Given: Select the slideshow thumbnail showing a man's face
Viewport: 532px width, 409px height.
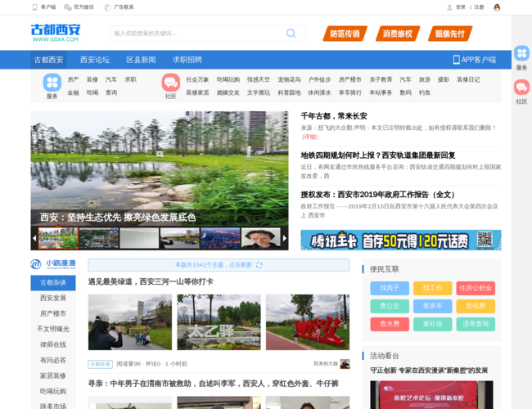Looking at the screenshot, I should (x=261, y=238).
